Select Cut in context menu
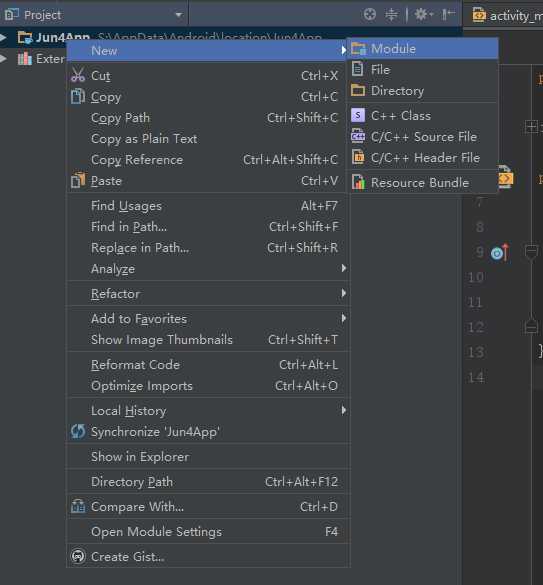Image resolution: width=543 pixels, height=585 pixels. [x=207, y=76]
